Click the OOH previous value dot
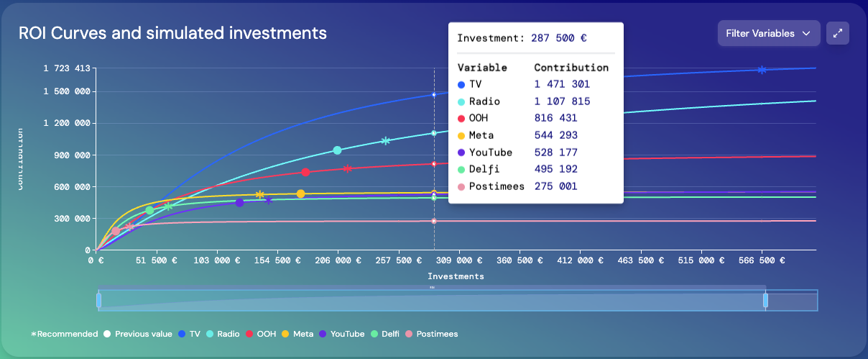The image size is (868, 359). click(x=305, y=172)
